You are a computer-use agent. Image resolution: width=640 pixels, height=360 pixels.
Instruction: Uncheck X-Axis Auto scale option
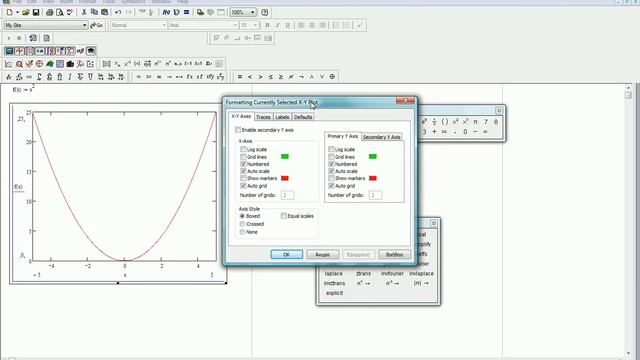[243, 171]
